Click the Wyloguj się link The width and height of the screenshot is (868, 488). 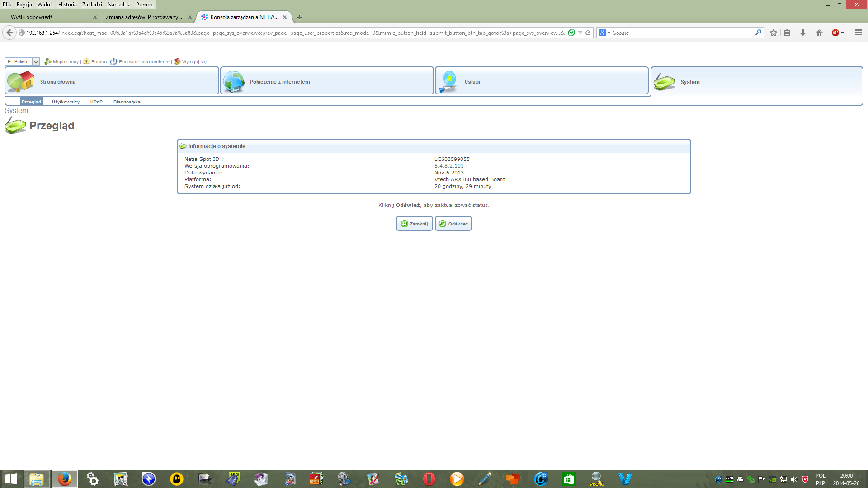pyautogui.click(x=194, y=61)
